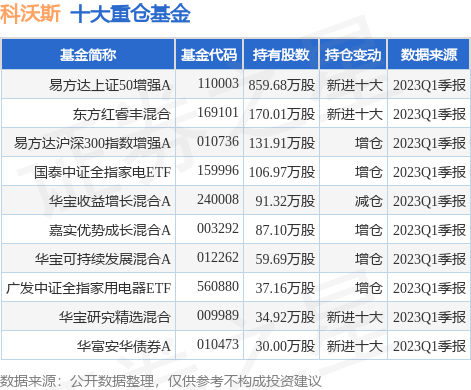Click the 数据来源 column header
Screen dimensions: 471x390
click(429, 55)
